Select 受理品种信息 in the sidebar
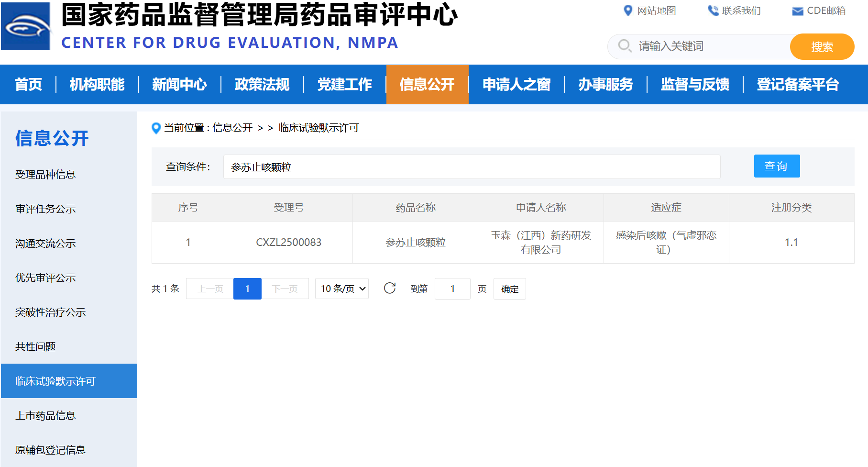 [45, 175]
